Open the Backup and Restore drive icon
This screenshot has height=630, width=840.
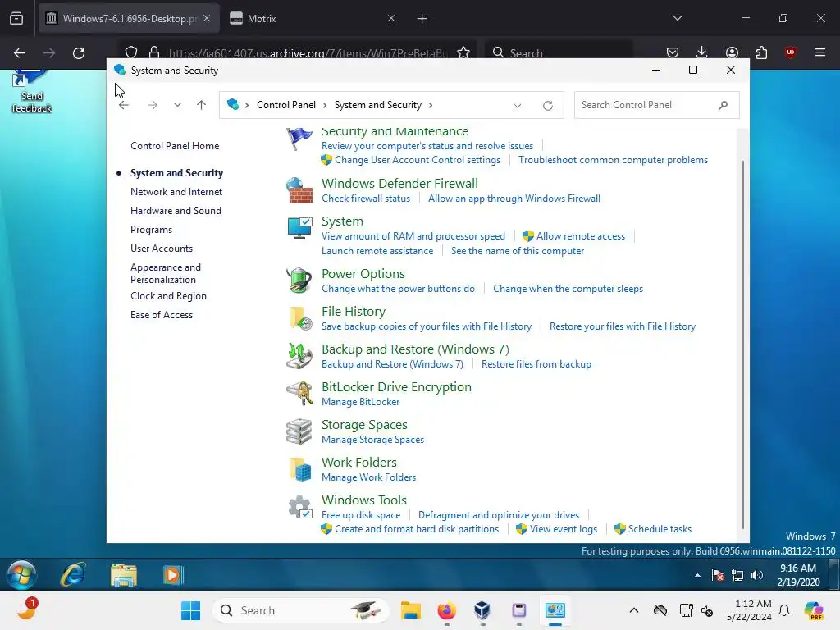[299, 356]
